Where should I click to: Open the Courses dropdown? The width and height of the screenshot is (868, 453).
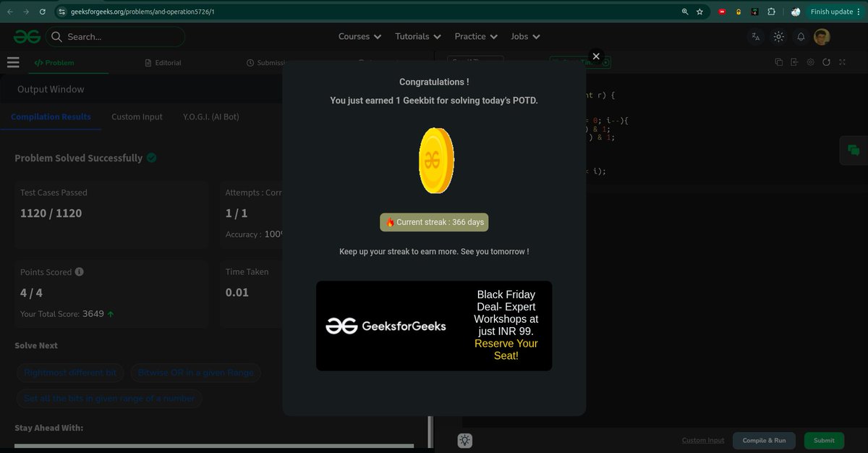[x=359, y=36]
